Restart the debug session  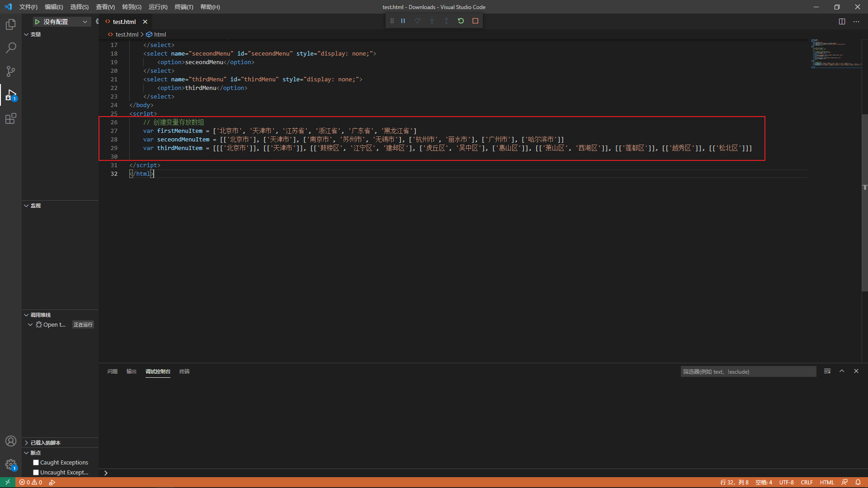[461, 21]
